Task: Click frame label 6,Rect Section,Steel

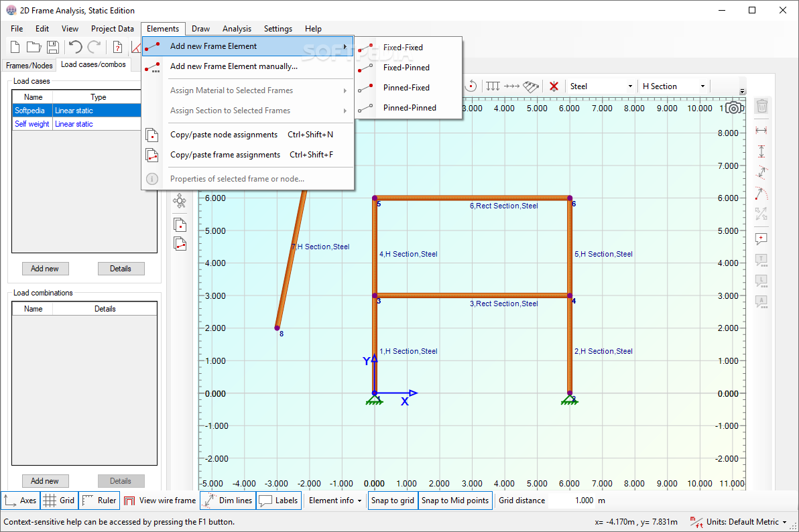Action: tap(503, 206)
